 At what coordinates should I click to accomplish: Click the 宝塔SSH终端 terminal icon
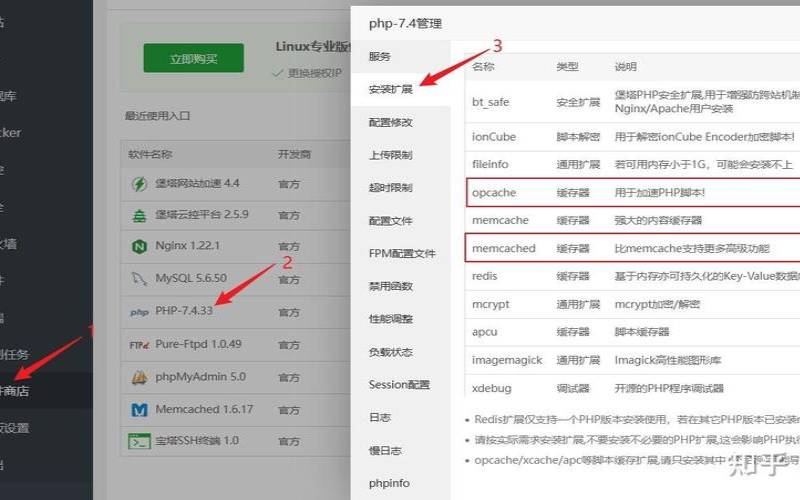coord(139,441)
